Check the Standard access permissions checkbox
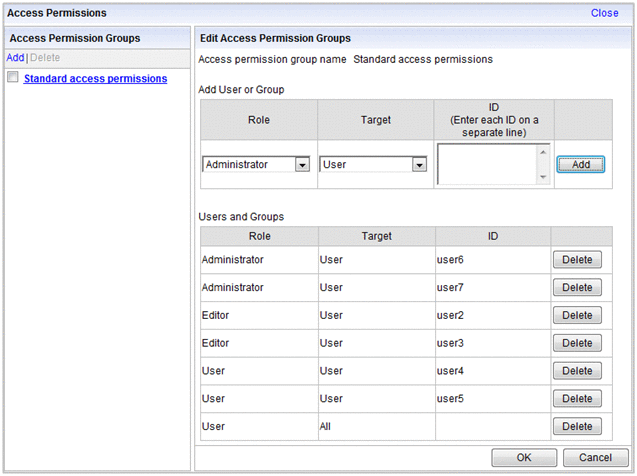This screenshot has height=476, width=637. click(x=13, y=78)
